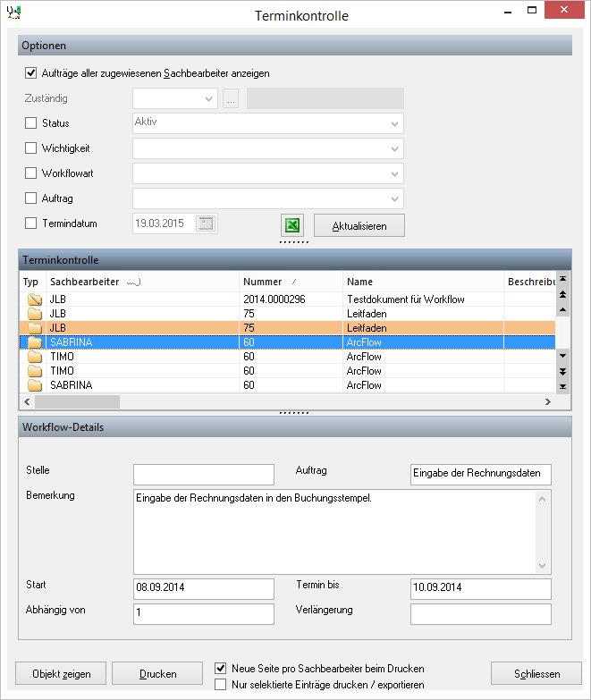This screenshot has width=591, height=700.
Task: Click the down arrow in Bemerkung box
Action: click(543, 566)
